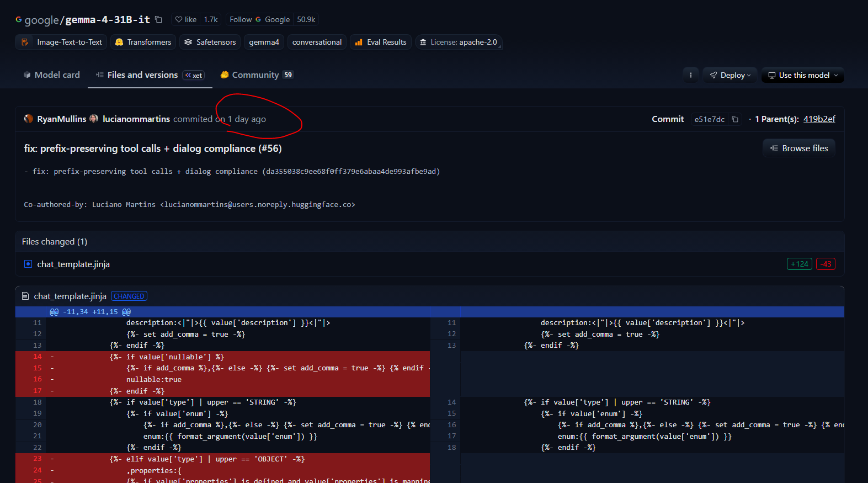This screenshot has width=868, height=483.
Task: Select the hunk header '@@ -11,34 +11,15 @@'
Action: click(90, 312)
